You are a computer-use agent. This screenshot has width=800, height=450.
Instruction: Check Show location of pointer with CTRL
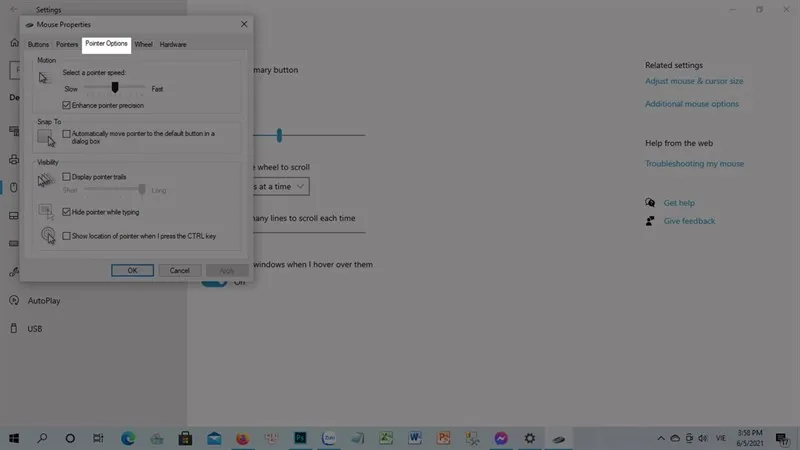point(67,236)
